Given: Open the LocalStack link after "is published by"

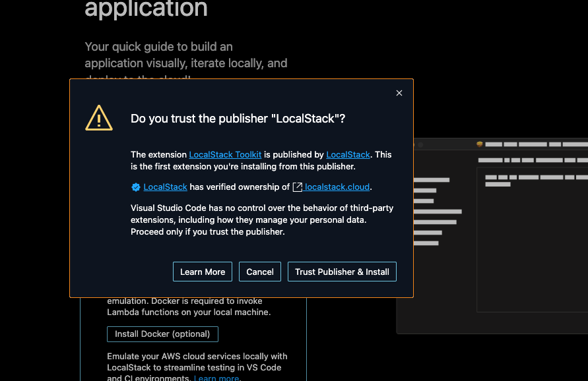Looking at the screenshot, I should [x=348, y=155].
